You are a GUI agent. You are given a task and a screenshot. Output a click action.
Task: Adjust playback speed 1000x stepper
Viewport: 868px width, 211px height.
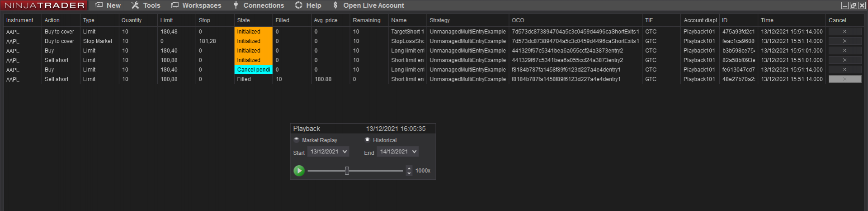pos(409,171)
